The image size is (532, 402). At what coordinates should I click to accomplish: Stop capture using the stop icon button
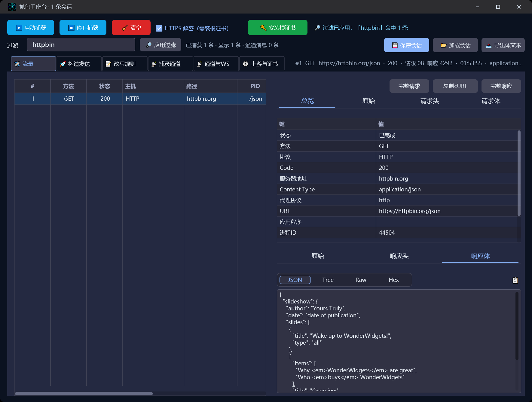tap(83, 28)
